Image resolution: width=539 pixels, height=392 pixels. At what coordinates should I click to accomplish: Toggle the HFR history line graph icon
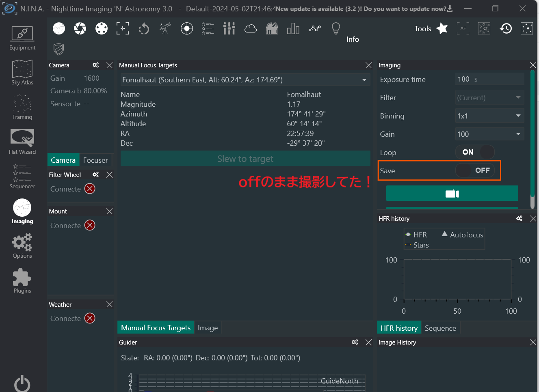click(x=315, y=28)
